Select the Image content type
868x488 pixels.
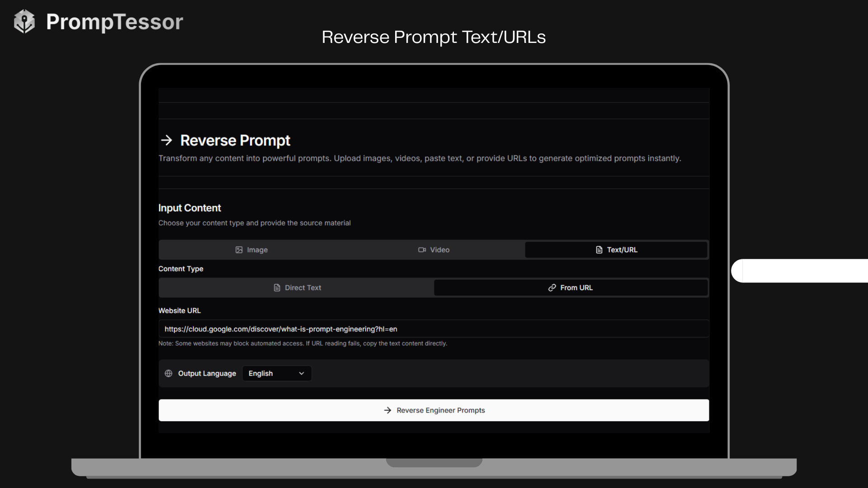click(251, 249)
